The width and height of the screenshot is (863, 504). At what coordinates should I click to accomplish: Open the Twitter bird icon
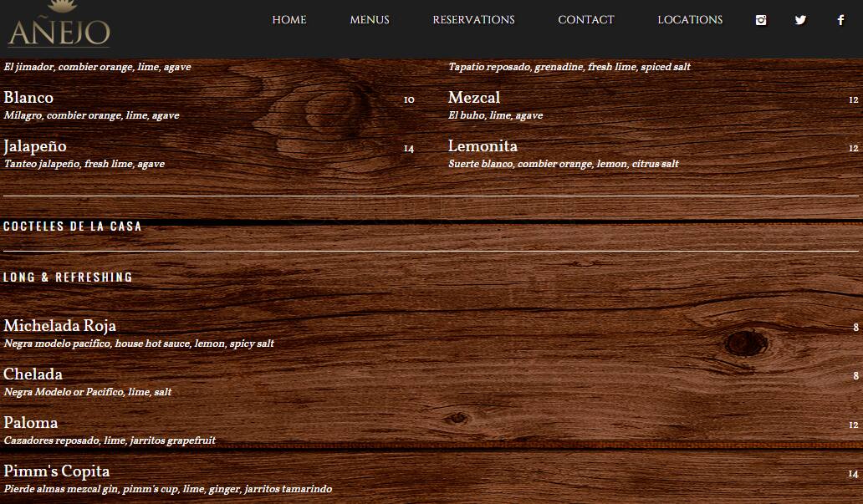[x=800, y=20]
